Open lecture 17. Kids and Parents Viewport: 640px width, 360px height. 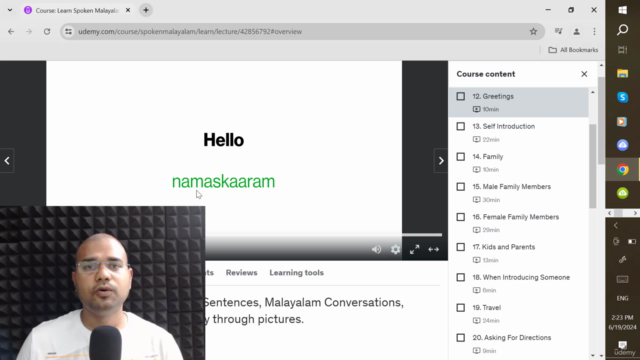(x=503, y=247)
